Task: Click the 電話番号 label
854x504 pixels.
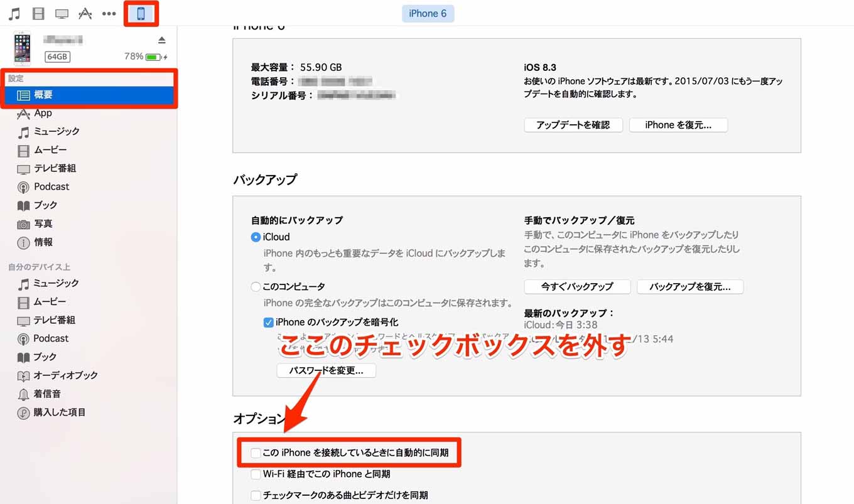Action: click(273, 82)
